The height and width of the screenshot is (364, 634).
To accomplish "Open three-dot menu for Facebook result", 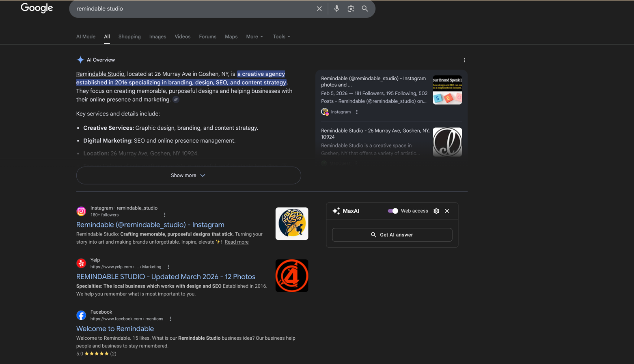I will (170, 319).
